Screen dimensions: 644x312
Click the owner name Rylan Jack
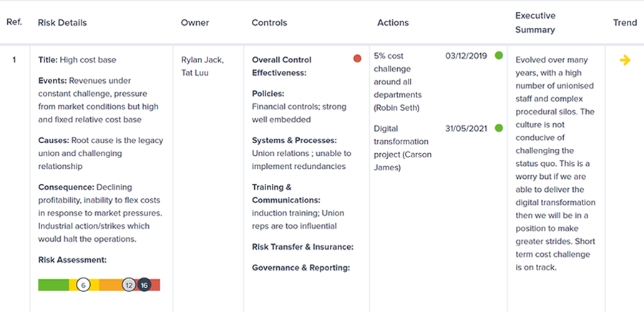(203, 60)
